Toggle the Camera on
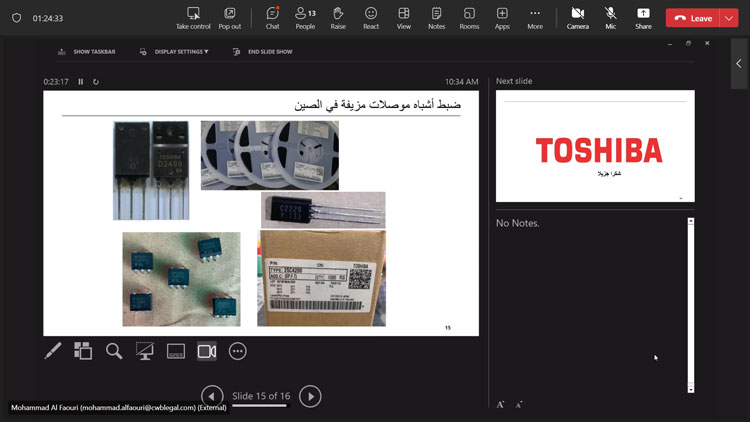 pos(577,17)
